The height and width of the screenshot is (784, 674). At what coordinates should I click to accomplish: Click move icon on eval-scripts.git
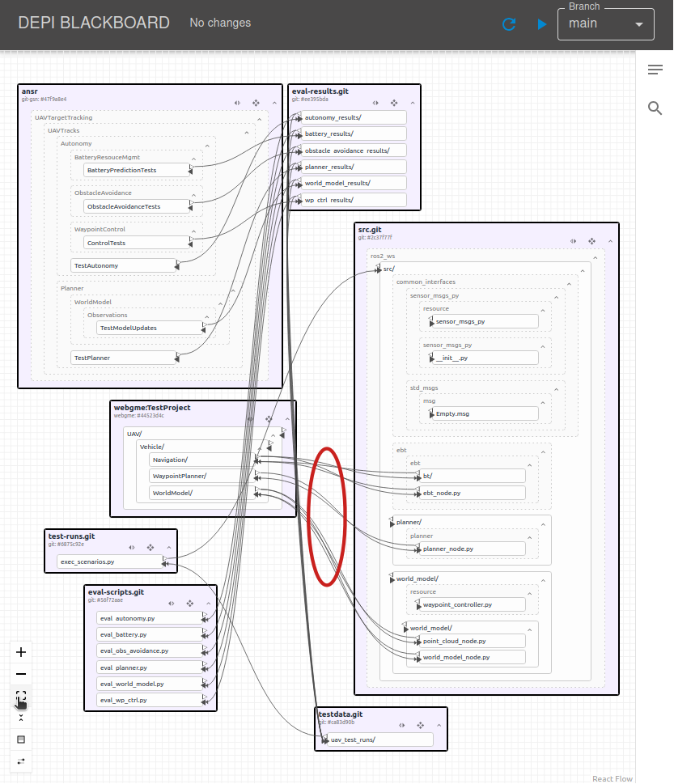[x=190, y=604]
